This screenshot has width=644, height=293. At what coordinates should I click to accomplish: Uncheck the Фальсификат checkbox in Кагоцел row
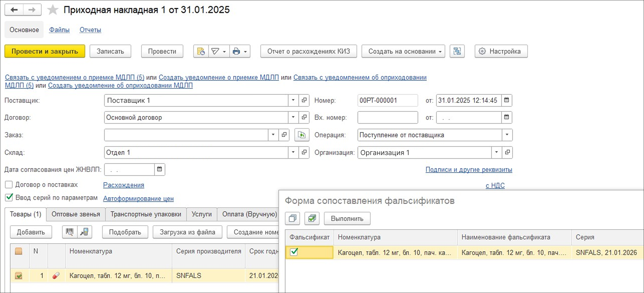(x=294, y=252)
